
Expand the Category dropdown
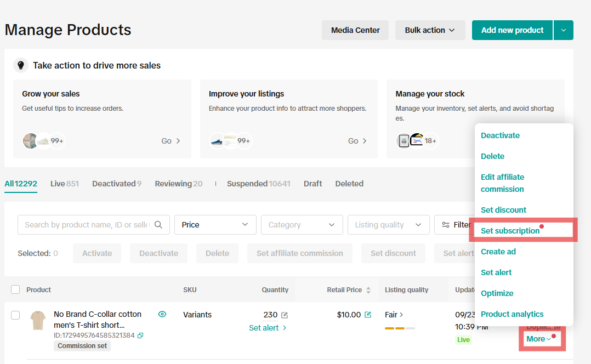click(x=302, y=225)
